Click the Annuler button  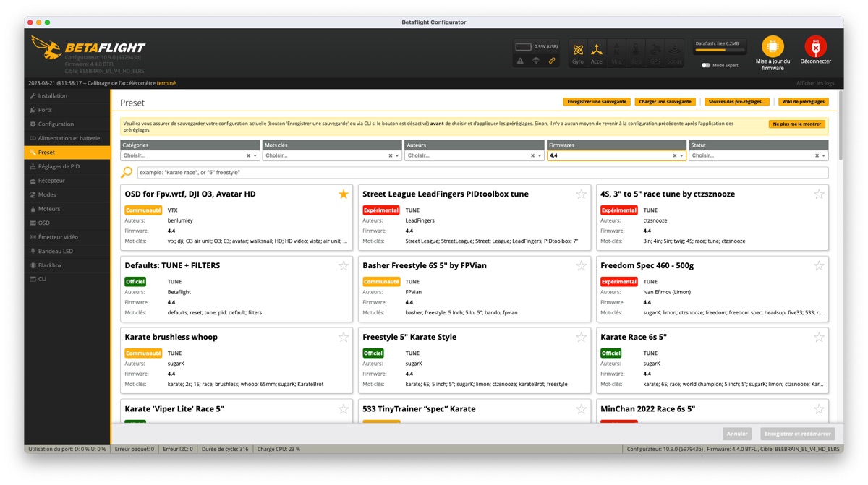(737, 434)
